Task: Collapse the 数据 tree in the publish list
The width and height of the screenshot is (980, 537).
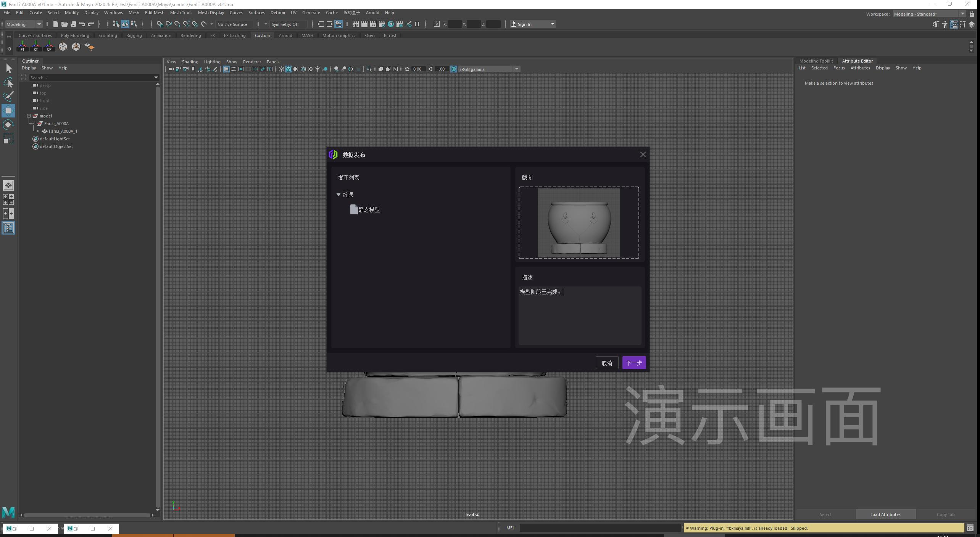Action: click(x=338, y=195)
